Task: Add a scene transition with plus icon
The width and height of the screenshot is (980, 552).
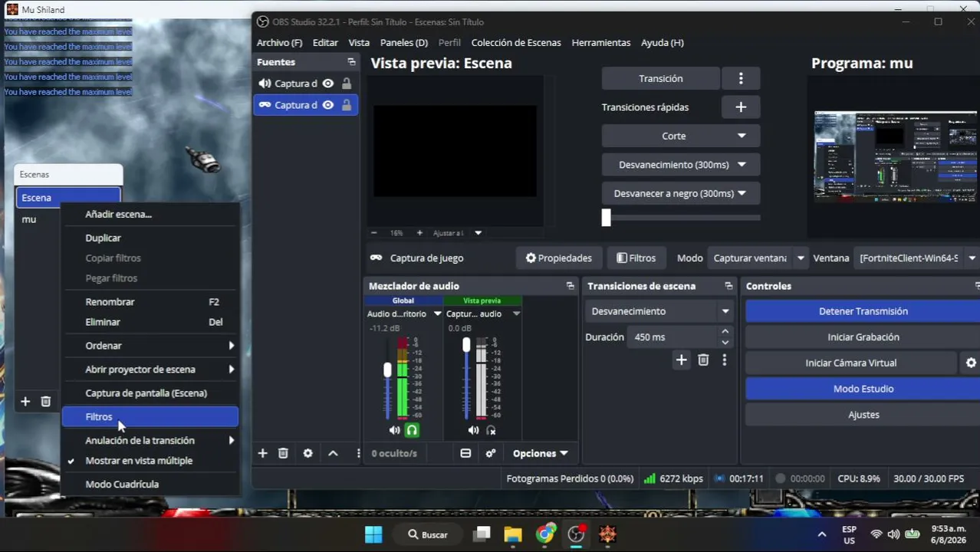Action: coord(681,360)
